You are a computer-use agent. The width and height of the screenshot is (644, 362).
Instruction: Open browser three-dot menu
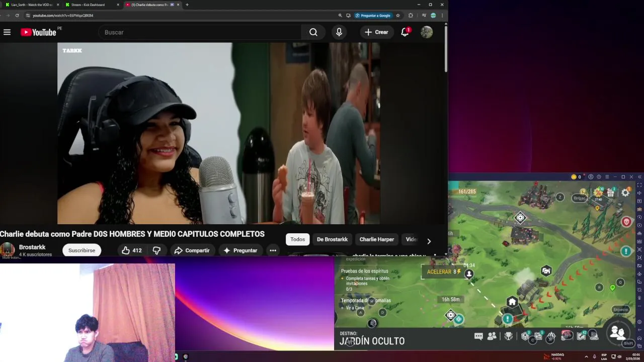[x=442, y=16]
